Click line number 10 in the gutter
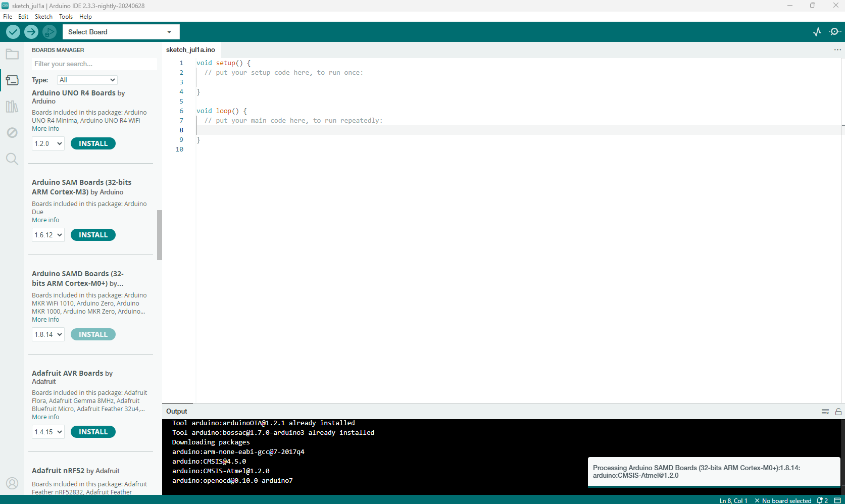 [x=179, y=149]
